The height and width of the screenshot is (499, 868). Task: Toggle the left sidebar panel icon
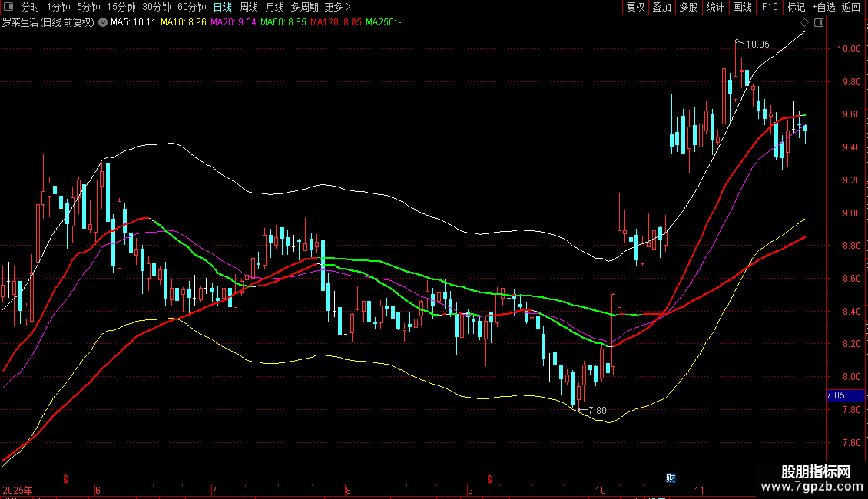[x=8, y=7]
